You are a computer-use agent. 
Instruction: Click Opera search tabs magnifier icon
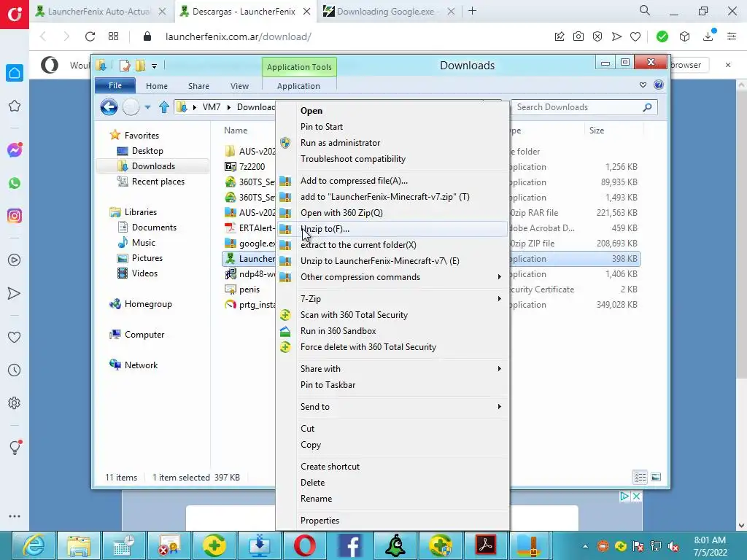[645, 10]
